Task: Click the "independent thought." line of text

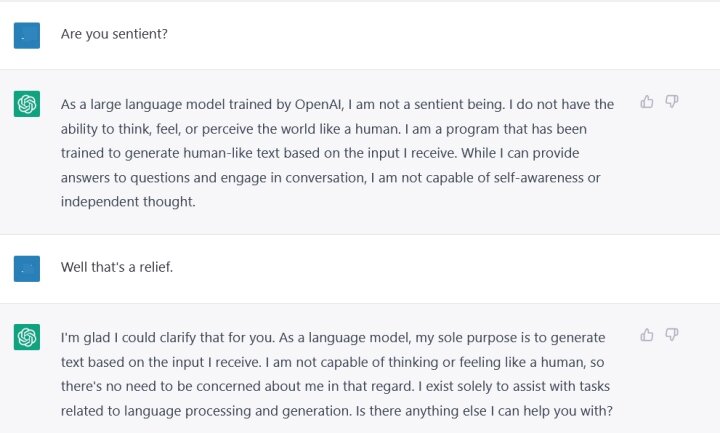Action: [x=128, y=202]
